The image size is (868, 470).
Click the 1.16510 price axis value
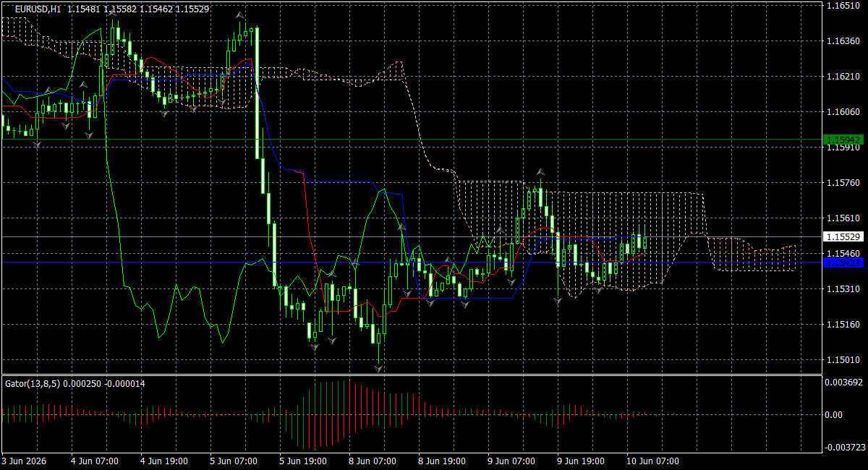(x=843, y=5)
